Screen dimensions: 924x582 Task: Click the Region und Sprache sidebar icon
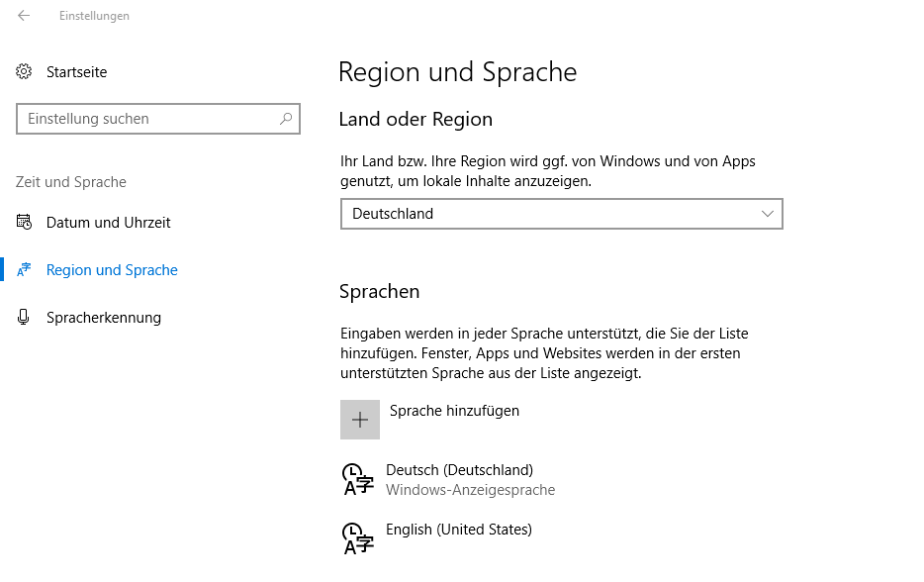[24, 270]
